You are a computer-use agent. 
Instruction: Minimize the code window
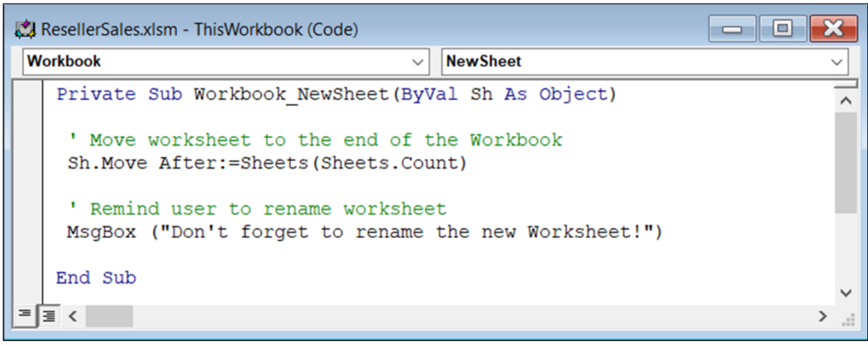tap(732, 30)
